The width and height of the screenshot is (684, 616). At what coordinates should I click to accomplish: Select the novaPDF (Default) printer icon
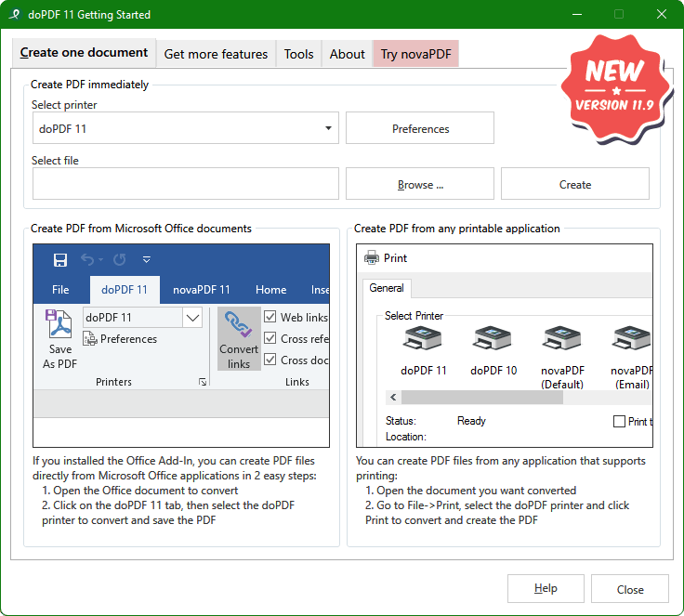[562, 341]
